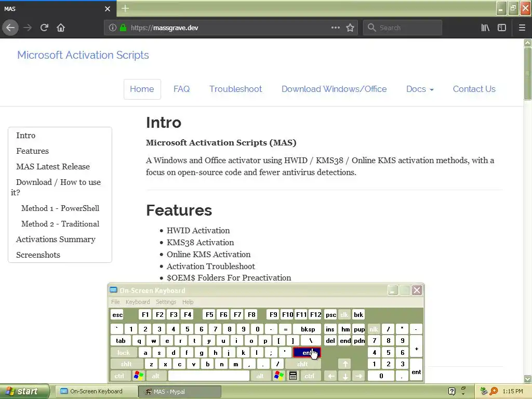
Task: Jump to Activations Summary in sidebar
Action: click(x=56, y=240)
